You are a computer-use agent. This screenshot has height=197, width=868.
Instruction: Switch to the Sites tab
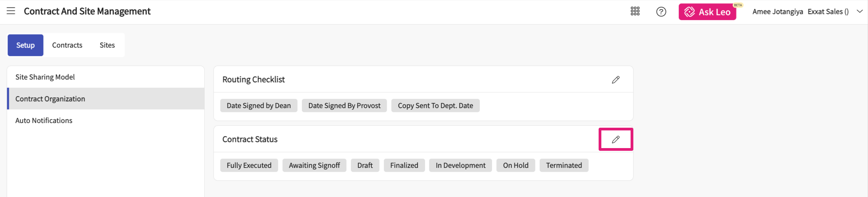point(107,45)
